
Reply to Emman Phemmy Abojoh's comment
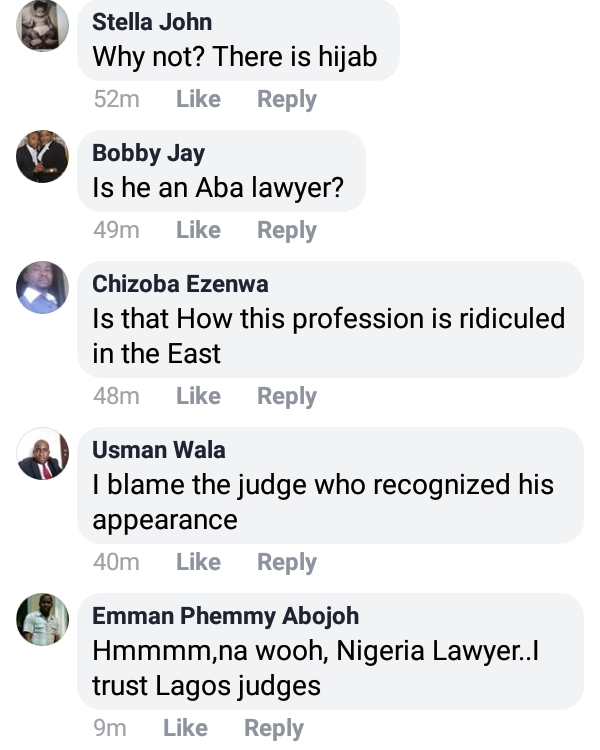coord(273,728)
